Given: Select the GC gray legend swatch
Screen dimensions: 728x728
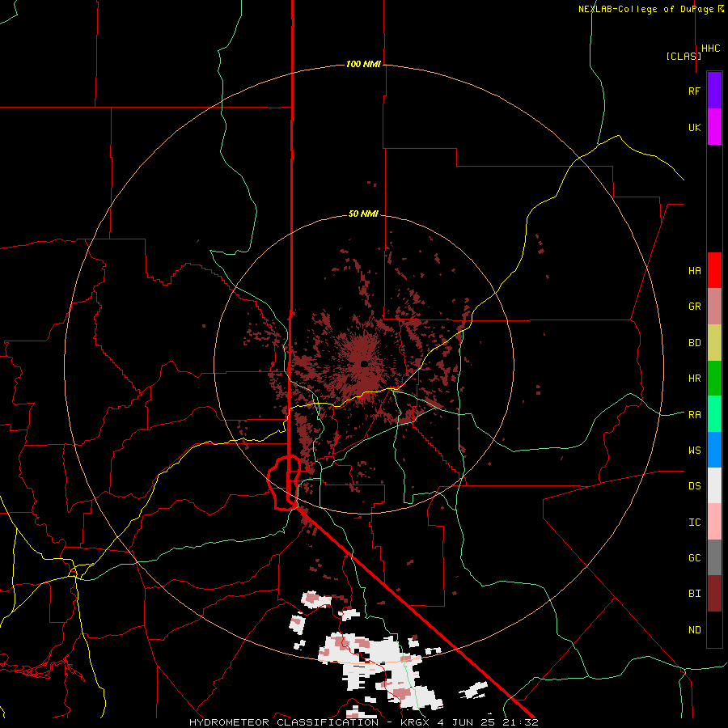Looking at the screenshot, I should click(714, 557).
